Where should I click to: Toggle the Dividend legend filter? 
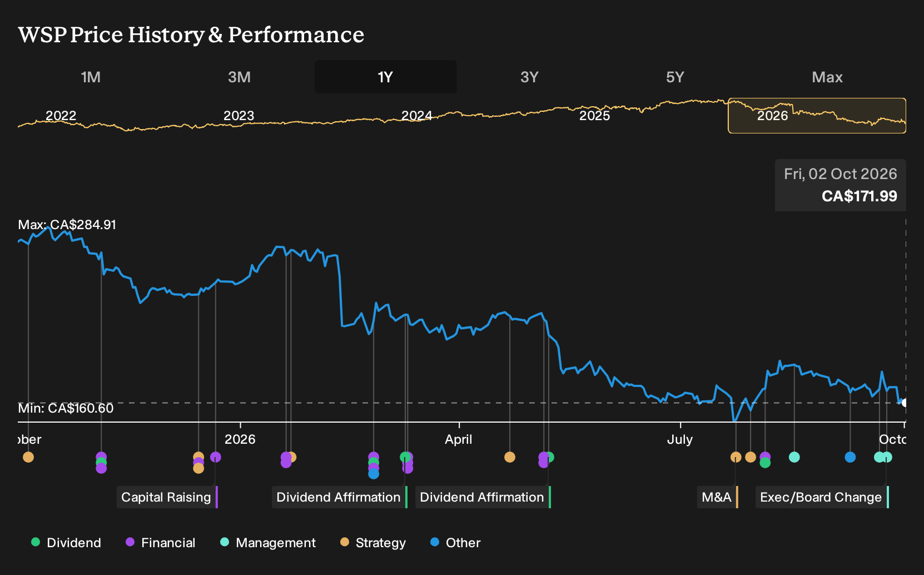coord(66,543)
